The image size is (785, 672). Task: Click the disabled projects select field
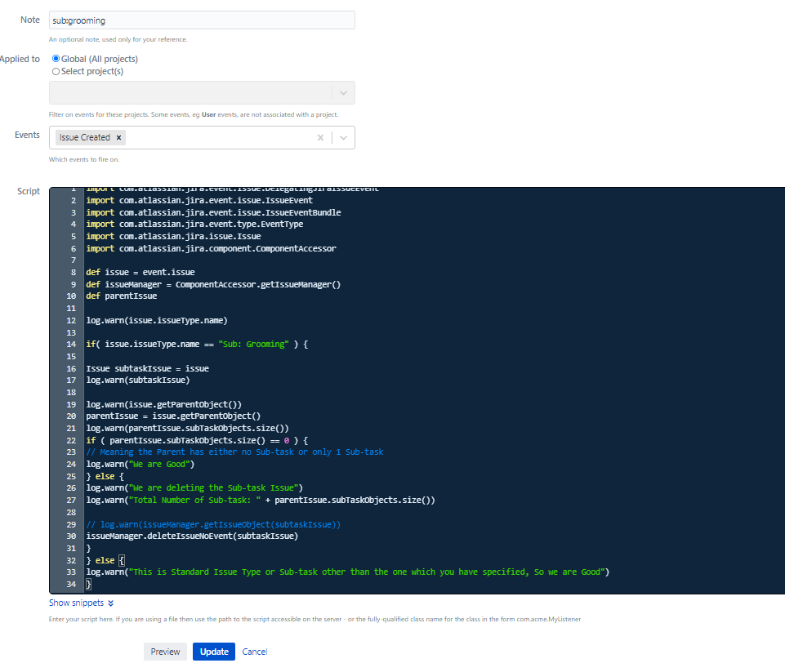pyautogui.click(x=202, y=93)
